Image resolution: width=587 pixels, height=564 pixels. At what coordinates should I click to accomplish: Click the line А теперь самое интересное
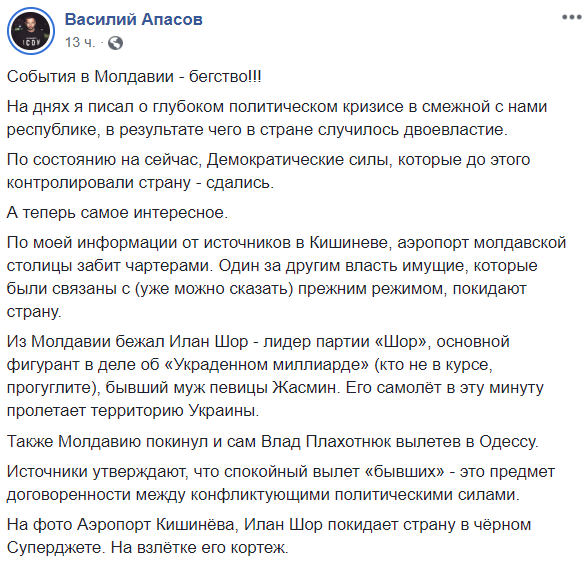pos(117,213)
